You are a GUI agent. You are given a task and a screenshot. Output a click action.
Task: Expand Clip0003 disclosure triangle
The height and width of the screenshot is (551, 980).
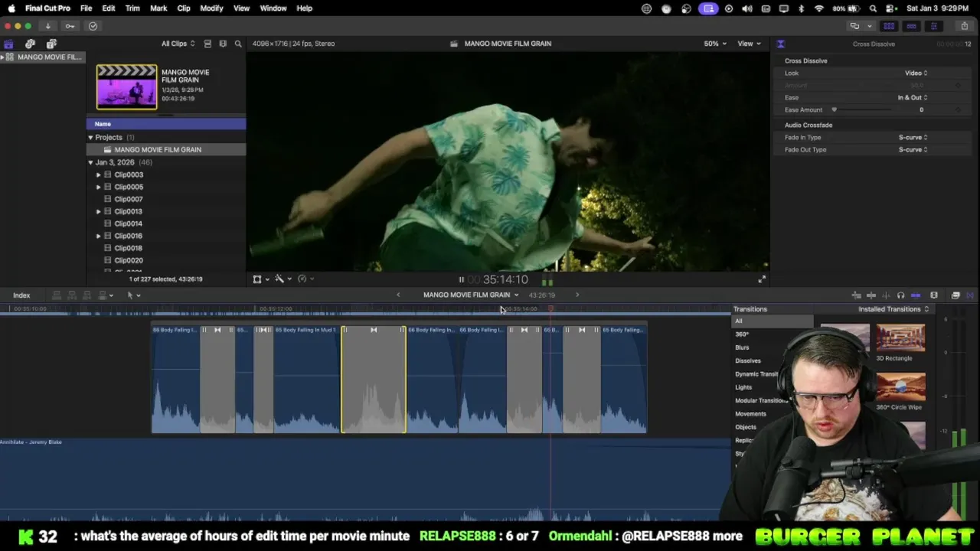pyautogui.click(x=98, y=174)
